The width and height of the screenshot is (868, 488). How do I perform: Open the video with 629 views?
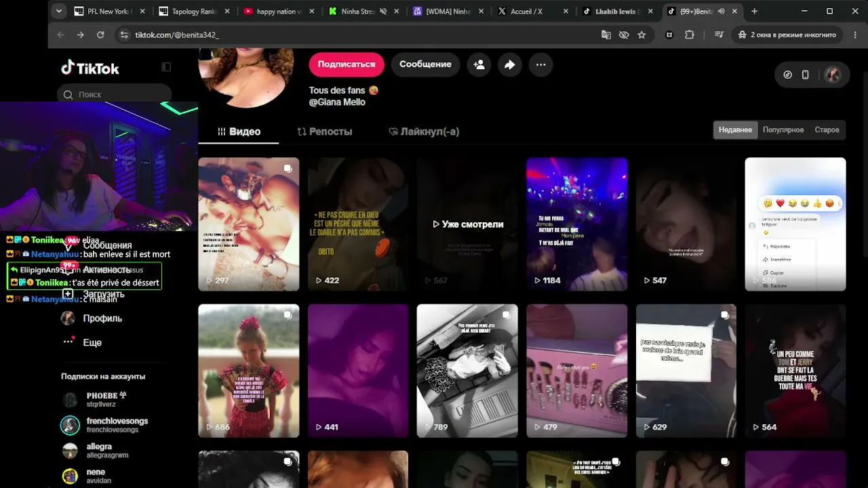[686, 371]
